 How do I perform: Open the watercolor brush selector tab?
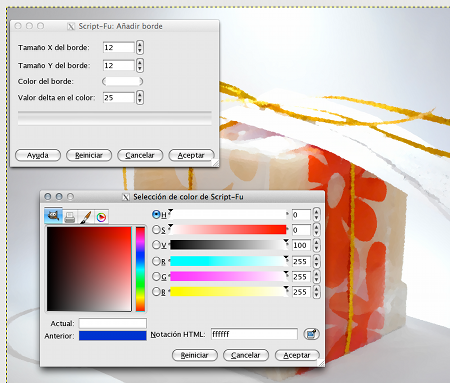tap(86, 217)
